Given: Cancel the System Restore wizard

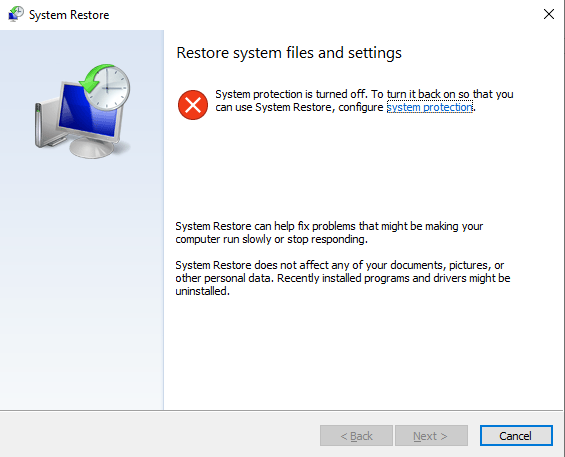Looking at the screenshot, I should click(x=516, y=436).
